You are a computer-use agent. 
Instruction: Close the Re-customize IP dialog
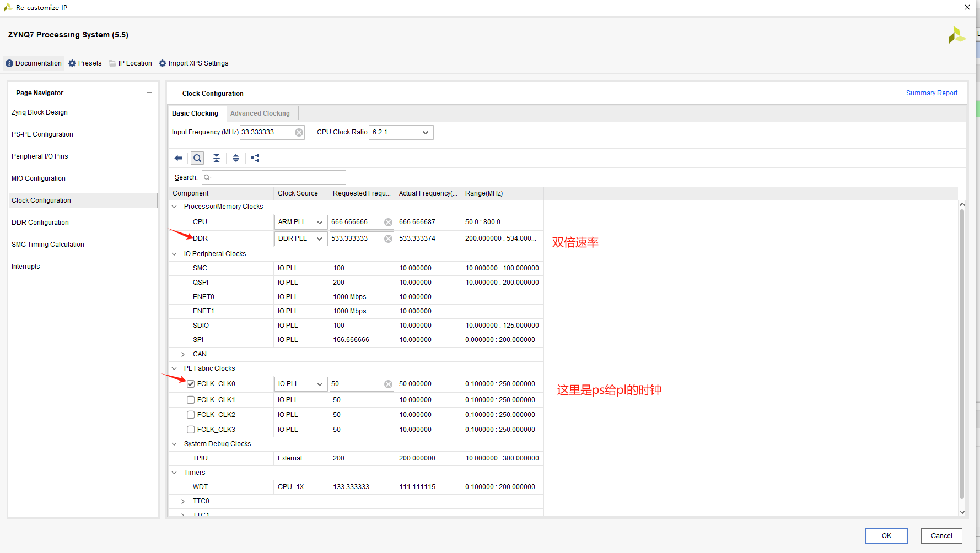click(967, 7)
